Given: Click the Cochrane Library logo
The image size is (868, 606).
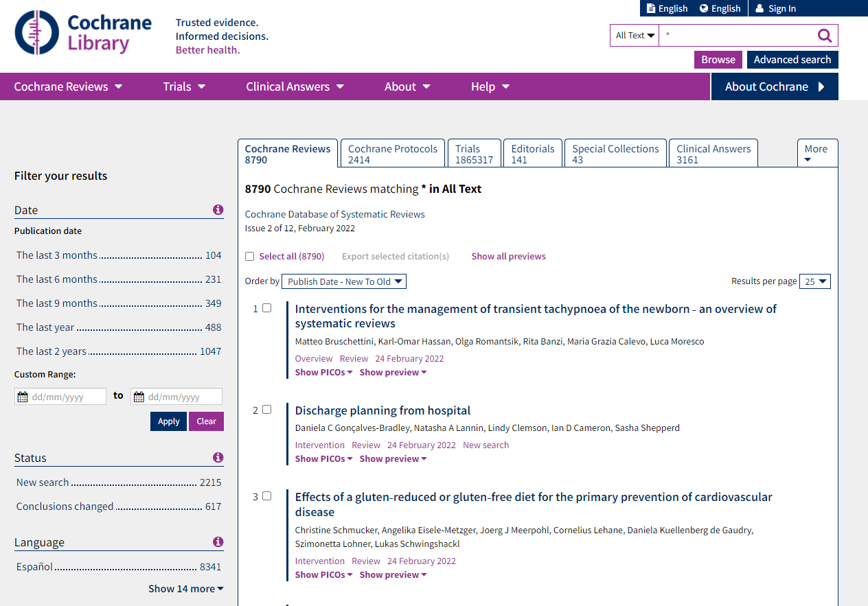Looking at the screenshot, I should coord(82,32).
